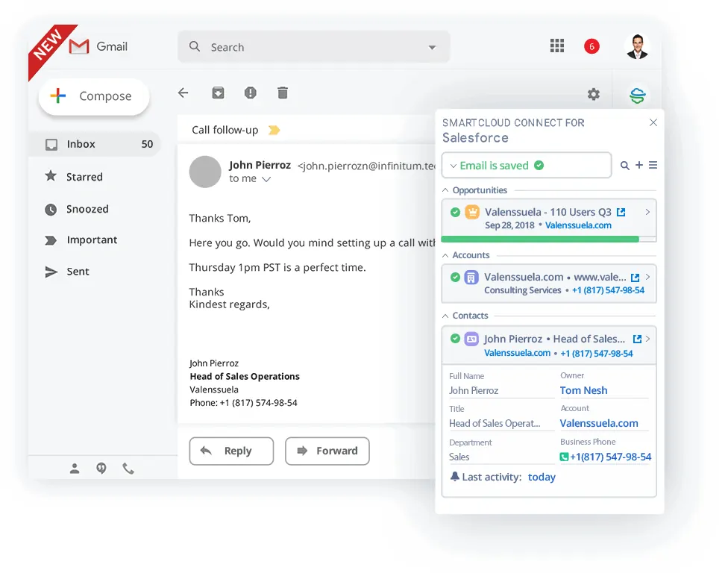Open Valenssuela opportunity in Salesforce via external link icon

point(621,212)
